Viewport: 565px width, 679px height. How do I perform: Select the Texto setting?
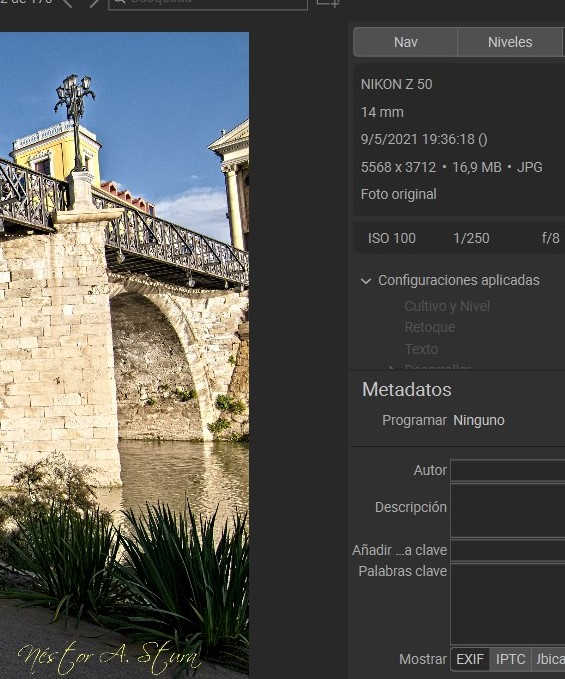click(421, 349)
